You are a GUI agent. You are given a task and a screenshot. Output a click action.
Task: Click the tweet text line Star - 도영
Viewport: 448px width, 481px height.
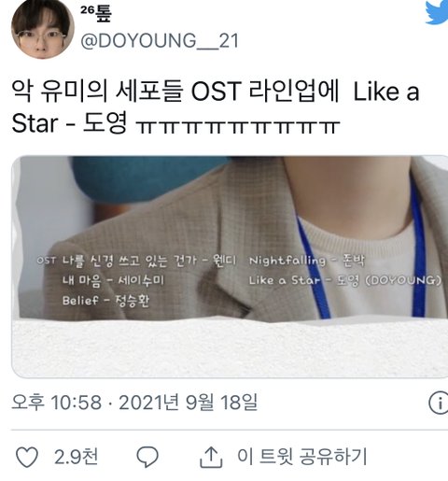(x=70, y=123)
